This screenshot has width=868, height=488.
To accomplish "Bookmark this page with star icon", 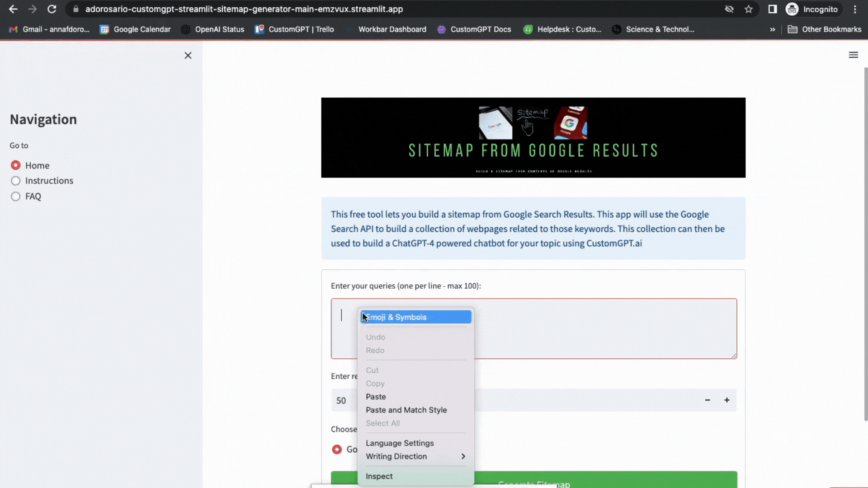I will click(x=749, y=9).
